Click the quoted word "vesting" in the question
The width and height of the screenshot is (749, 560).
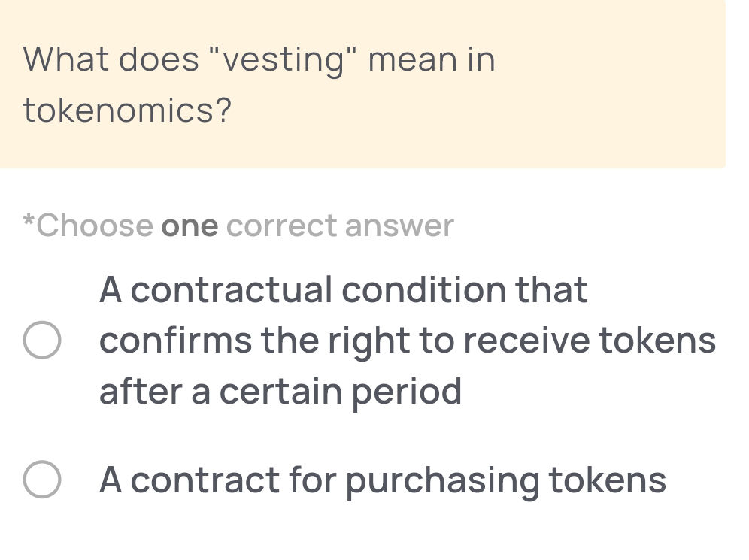279,59
